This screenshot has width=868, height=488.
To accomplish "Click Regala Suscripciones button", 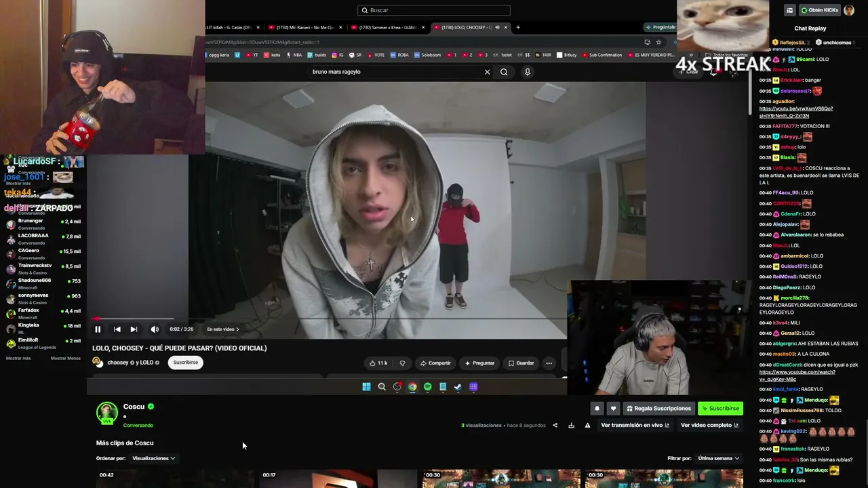I will tap(658, 409).
